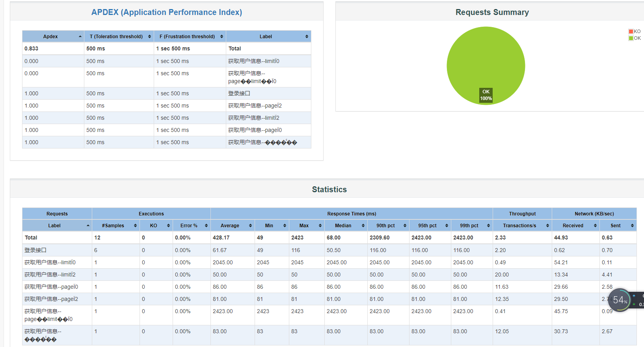Sort Statistics by 95th pct column
Viewport: 644px width, 347px height.
[x=430, y=225]
